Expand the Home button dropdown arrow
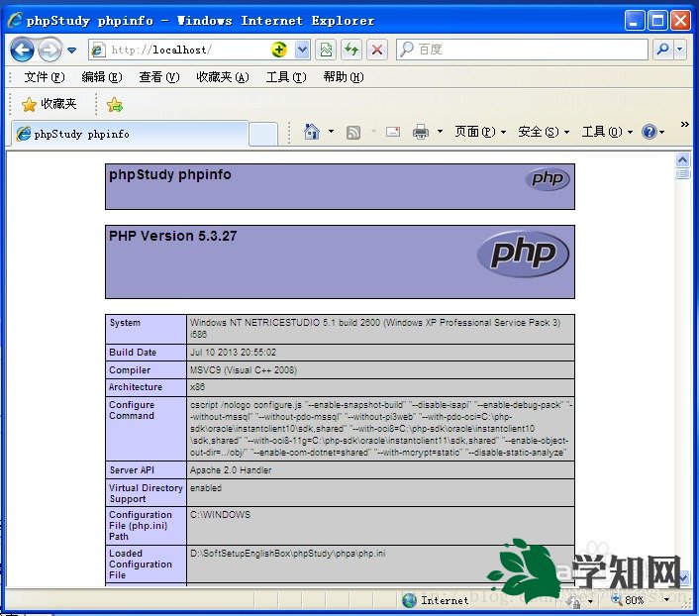The width and height of the screenshot is (699, 616). 331,132
